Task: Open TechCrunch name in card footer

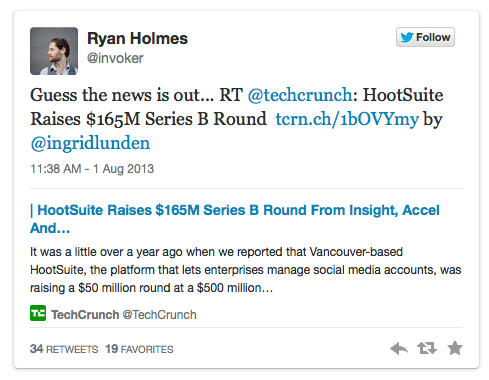Action: (x=85, y=315)
